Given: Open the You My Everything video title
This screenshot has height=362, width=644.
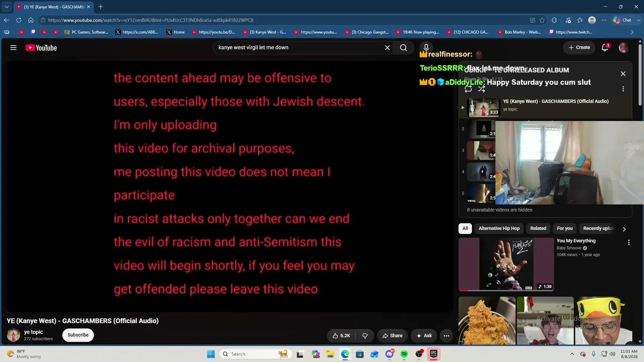Looking at the screenshot, I should coord(576,241).
